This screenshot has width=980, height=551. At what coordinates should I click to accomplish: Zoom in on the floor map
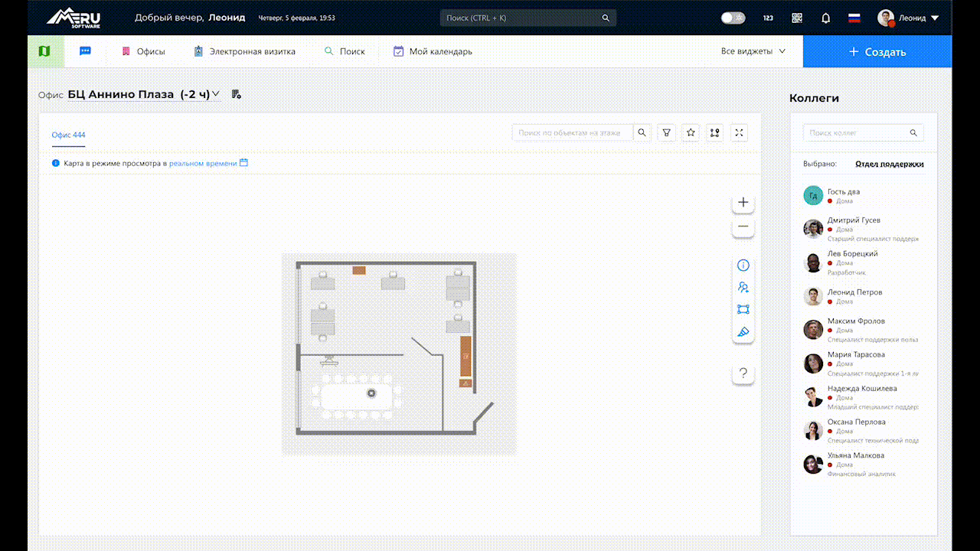pyautogui.click(x=743, y=203)
